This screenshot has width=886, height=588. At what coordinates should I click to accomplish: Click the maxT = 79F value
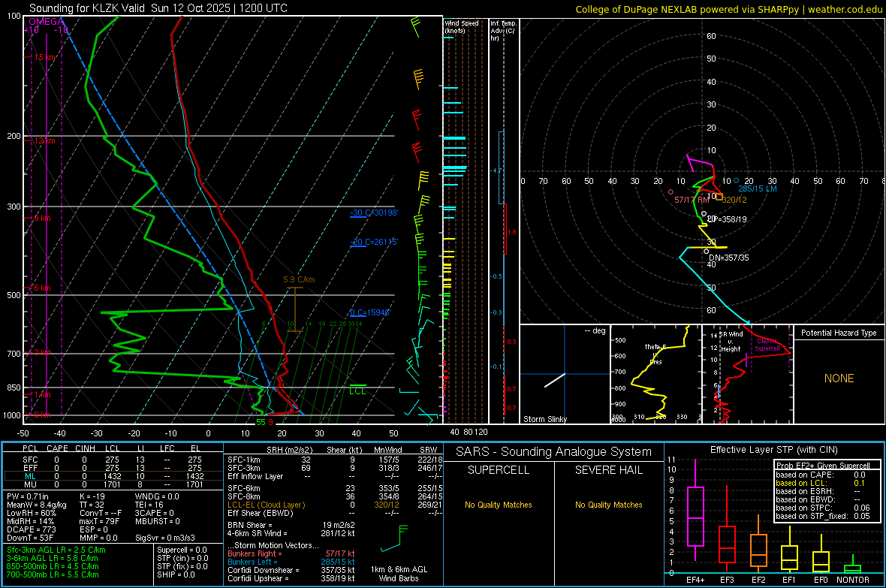tap(99, 521)
